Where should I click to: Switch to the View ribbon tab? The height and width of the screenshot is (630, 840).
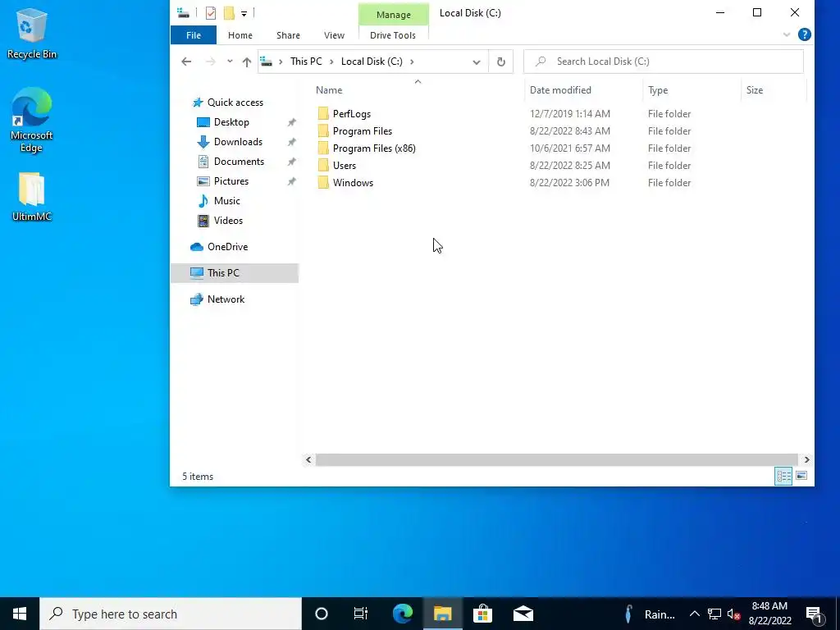tap(335, 35)
